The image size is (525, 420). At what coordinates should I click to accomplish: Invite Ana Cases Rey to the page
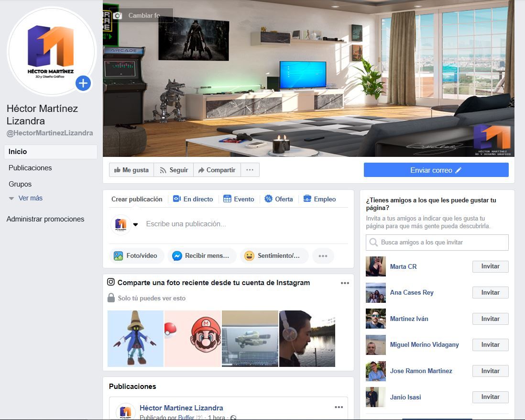pyautogui.click(x=490, y=292)
